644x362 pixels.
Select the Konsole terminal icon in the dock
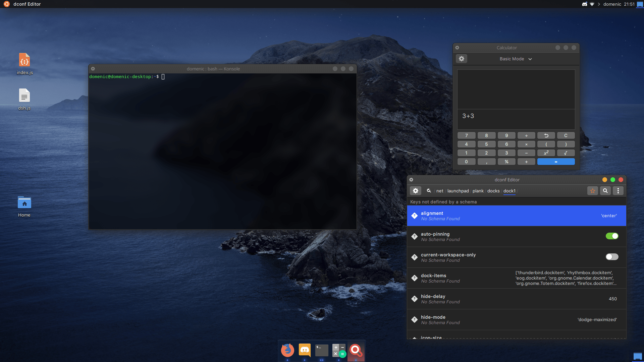[x=322, y=350]
